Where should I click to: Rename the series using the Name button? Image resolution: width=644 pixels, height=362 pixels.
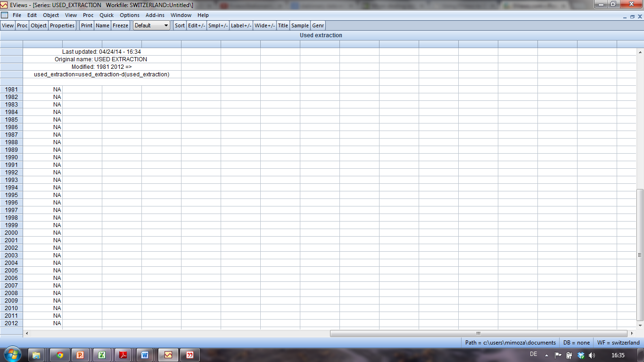point(102,25)
